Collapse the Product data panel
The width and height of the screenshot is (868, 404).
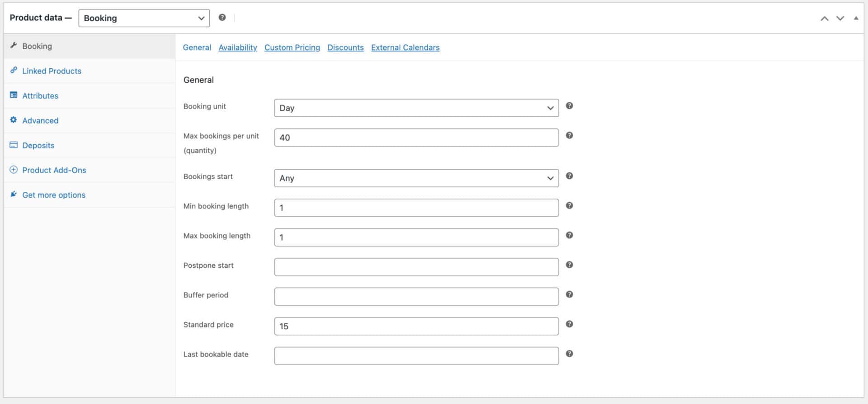[x=856, y=18]
